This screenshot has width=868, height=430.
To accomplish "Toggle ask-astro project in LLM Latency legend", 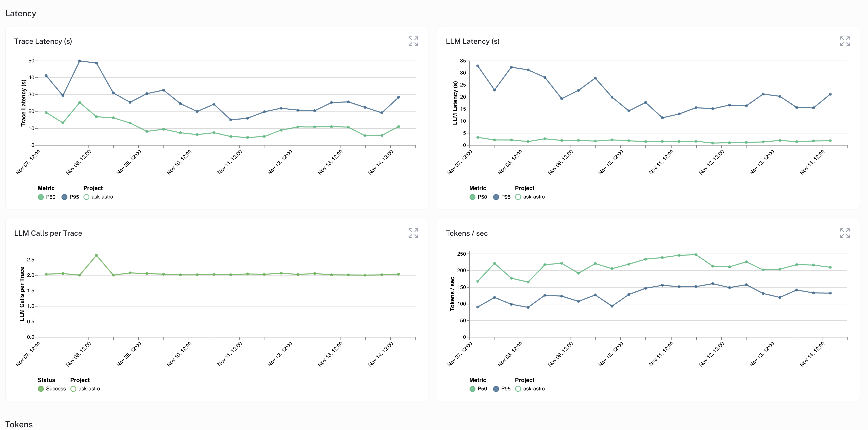I will pos(530,197).
